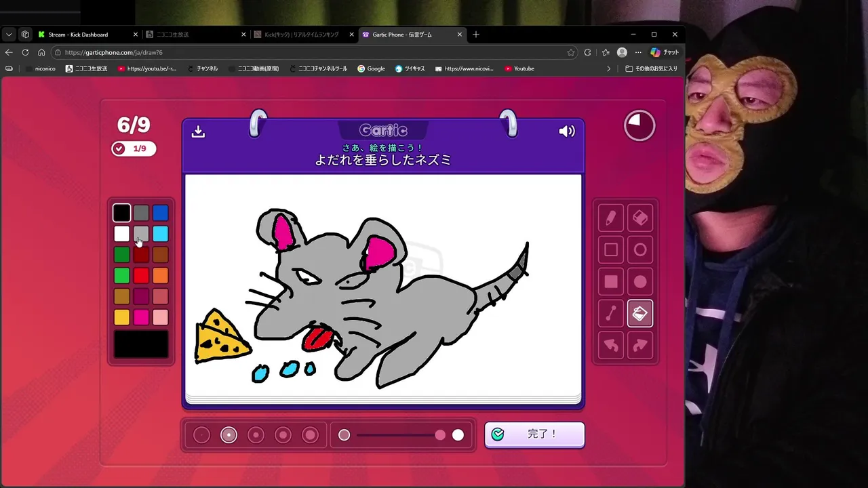Choose the largest brush size
Viewport: 868px width, 488px height.
point(310,435)
